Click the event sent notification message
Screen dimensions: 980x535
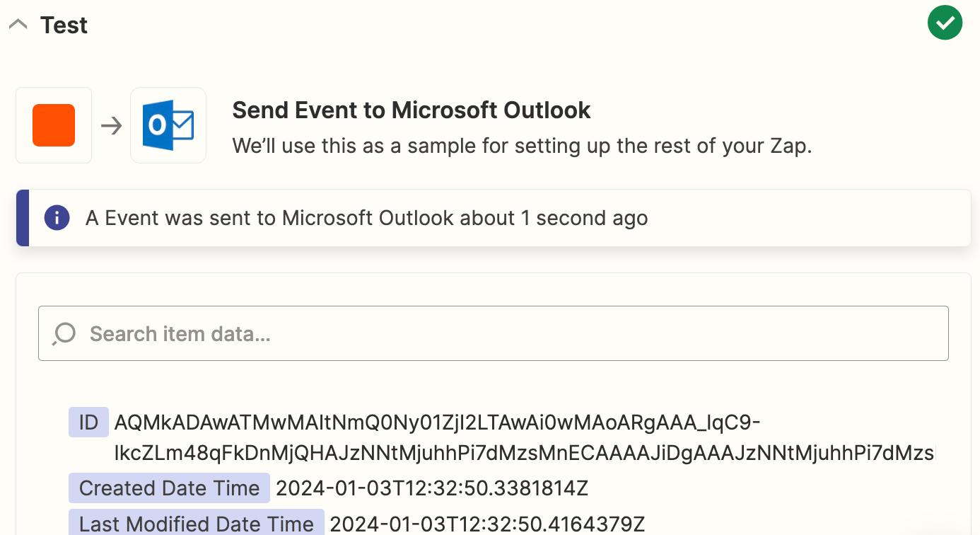click(366, 218)
